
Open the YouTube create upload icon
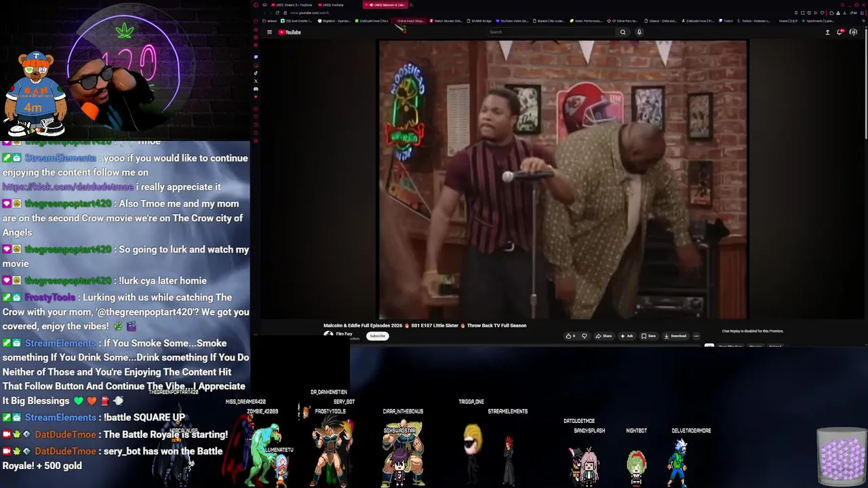tap(827, 32)
